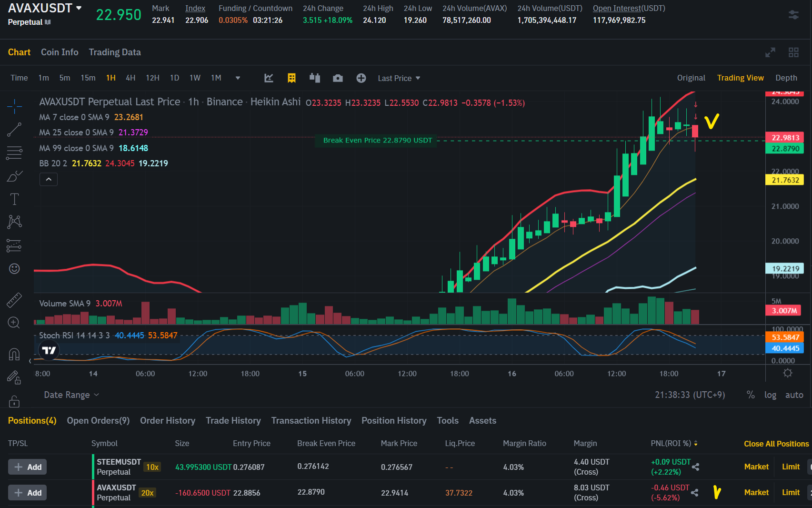Image resolution: width=812 pixels, height=508 pixels.
Task: Select the 15m timeframe
Action: coord(88,78)
